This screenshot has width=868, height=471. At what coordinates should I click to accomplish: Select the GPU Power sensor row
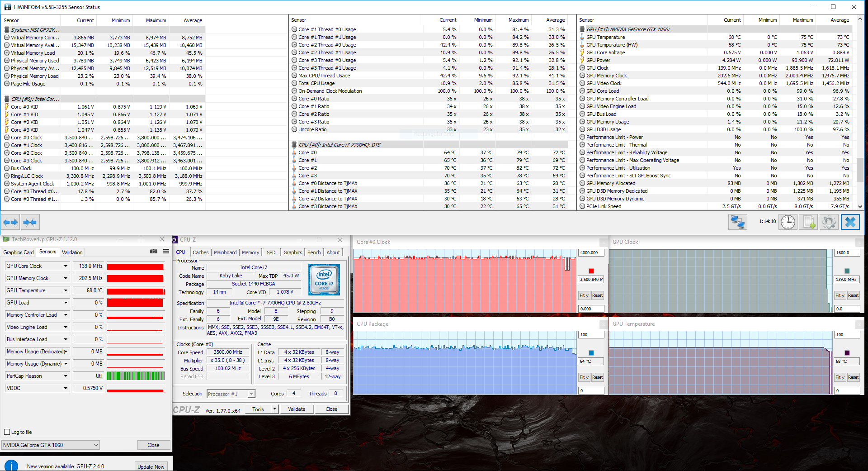pyautogui.click(x=715, y=60)
